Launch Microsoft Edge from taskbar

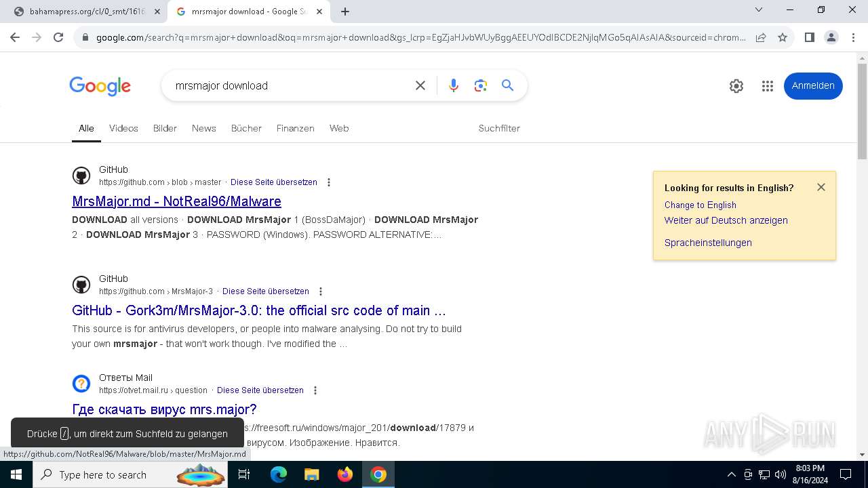click(x=279, y=474)
